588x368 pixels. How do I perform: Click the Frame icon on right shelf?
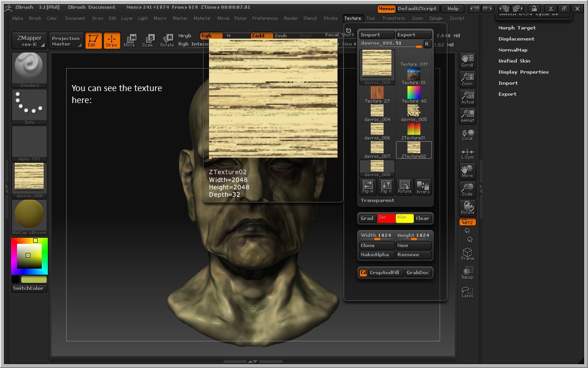(x=467, y=254)
